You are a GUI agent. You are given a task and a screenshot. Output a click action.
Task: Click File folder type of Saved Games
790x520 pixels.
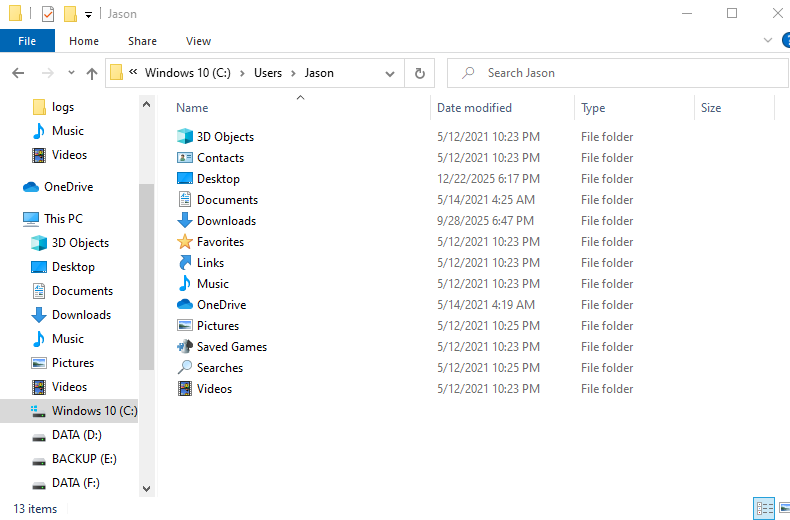(607, 347)
